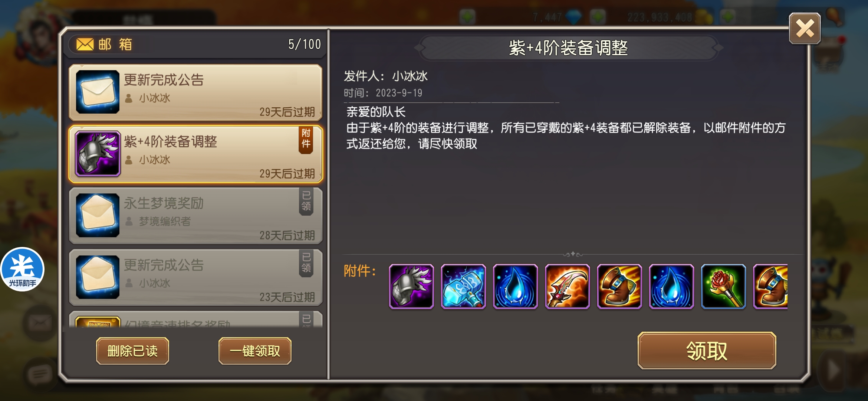Click the 一键领取 claim-all button
This screenshot has width=868, height=401.
tap(255, 351)
